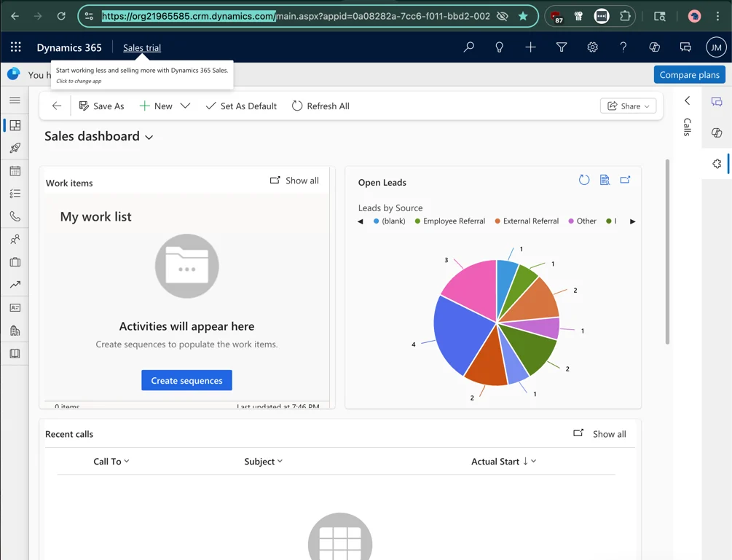Pop out the Open Leads chart
The height and width of the screenshot is (560, 732).
(x=625, y=179)
